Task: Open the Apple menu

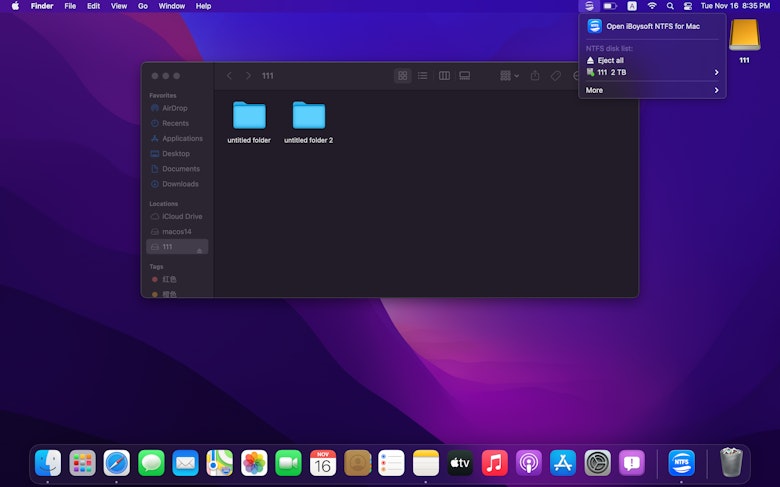Action: tap(15, 6)
